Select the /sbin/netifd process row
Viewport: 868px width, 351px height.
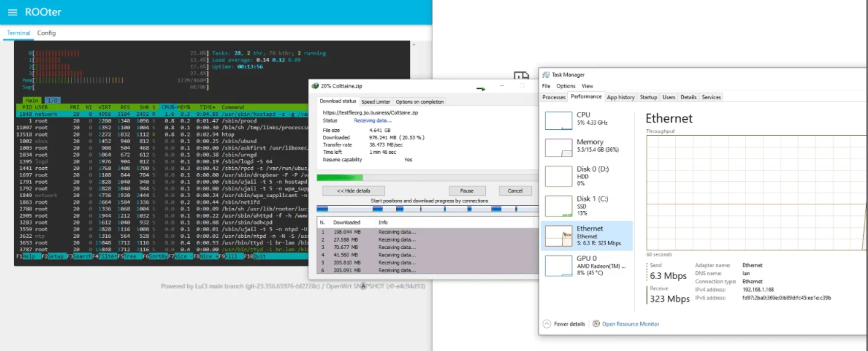(162, 202)
